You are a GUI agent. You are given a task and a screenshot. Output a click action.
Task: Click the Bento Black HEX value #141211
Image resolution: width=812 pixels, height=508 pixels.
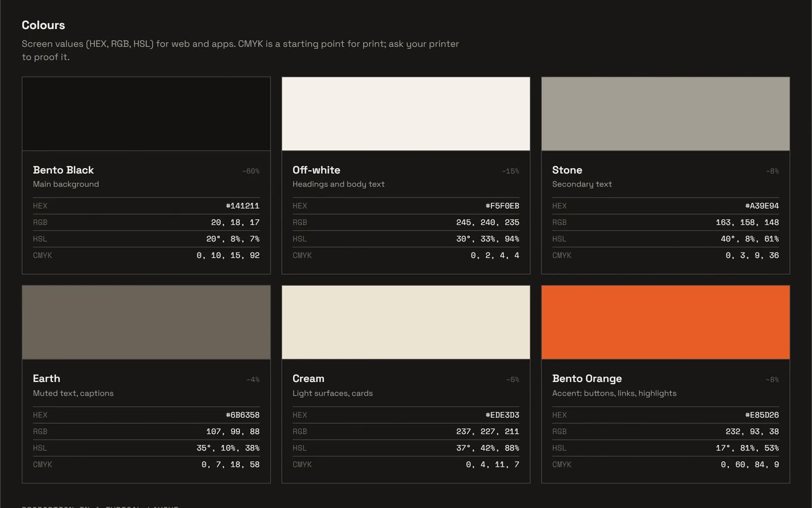(x=243, y=206)
